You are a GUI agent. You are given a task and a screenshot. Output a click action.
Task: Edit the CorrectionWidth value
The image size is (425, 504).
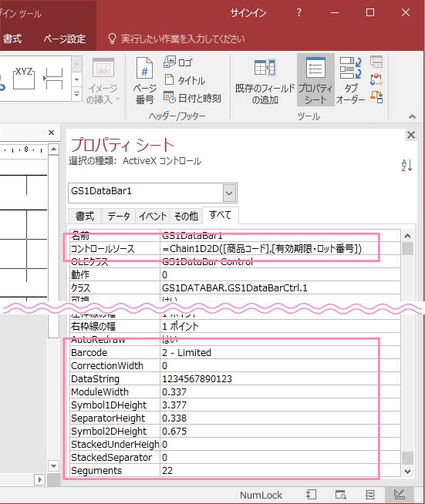coord(280,366)
